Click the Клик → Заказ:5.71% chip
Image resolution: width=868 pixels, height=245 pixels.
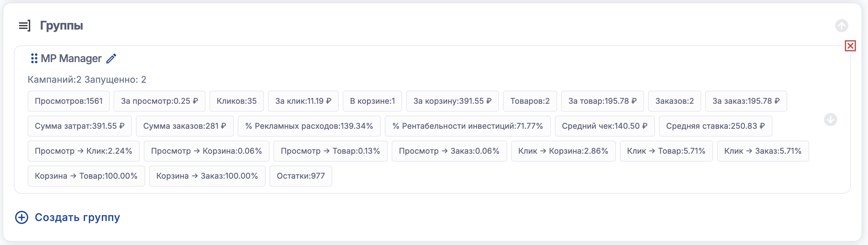pos(763,151)
